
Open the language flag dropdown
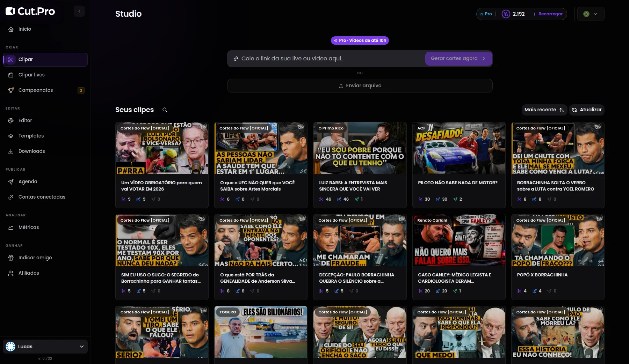click(591, 14)
